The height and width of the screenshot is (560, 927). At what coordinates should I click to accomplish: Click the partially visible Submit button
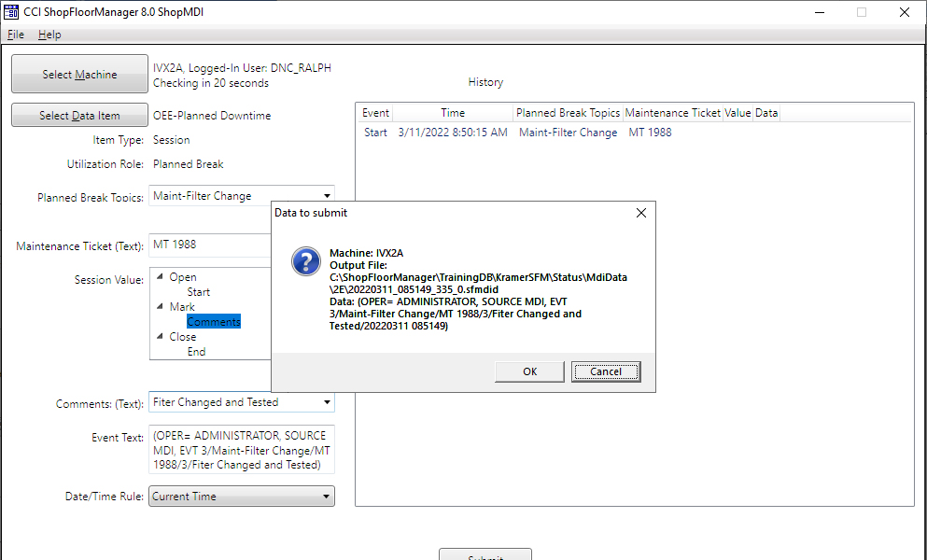point(485,554)
